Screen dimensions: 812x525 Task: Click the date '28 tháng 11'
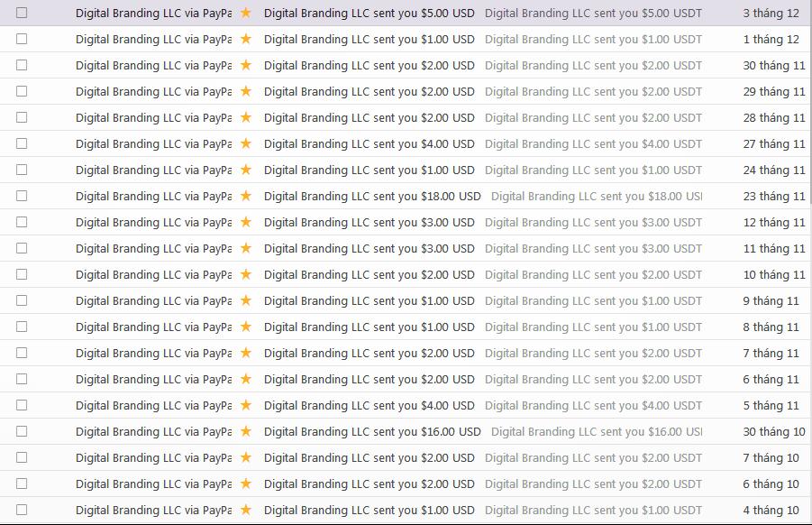774,117
